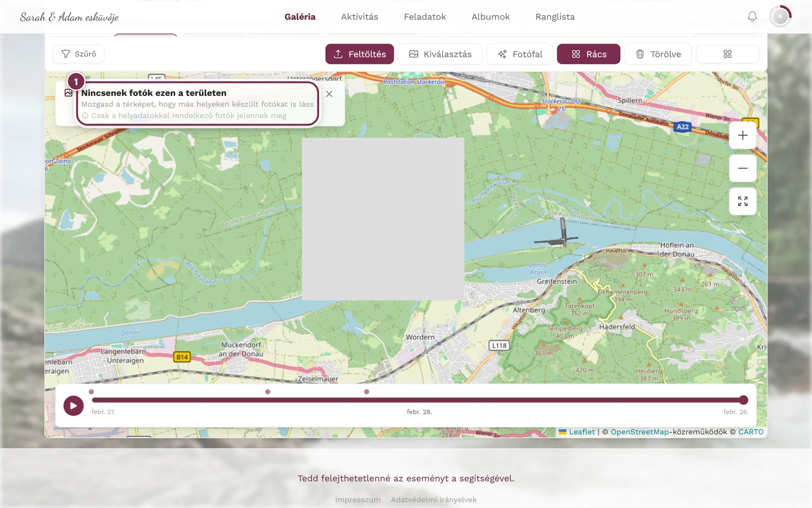Select the third timeline marker dot
The image size is (812, 508).
(x=367, y=392)
